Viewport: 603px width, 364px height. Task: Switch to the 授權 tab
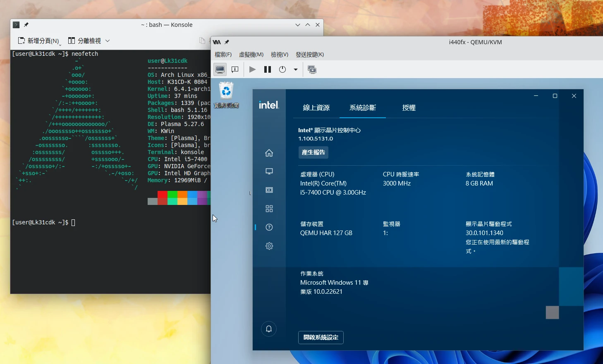(x=409, y=108)
